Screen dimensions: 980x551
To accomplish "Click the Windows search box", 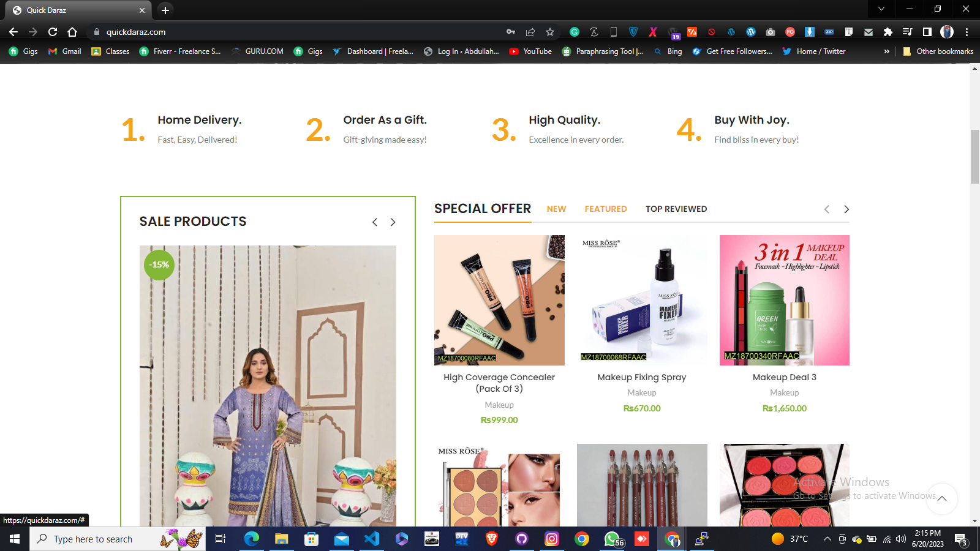I will (x=118, y=539).
